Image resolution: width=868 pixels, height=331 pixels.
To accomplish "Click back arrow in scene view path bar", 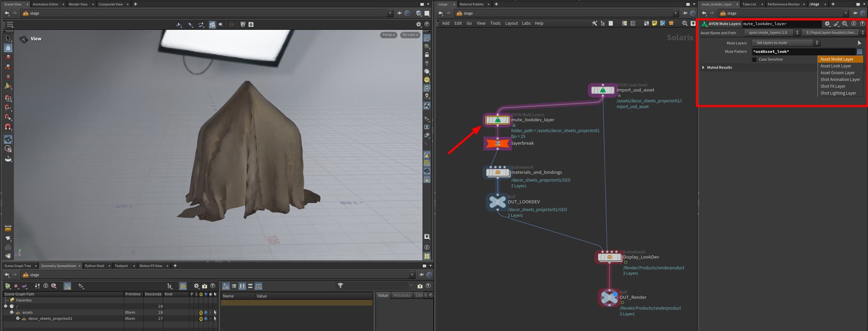I will point(7,14).
